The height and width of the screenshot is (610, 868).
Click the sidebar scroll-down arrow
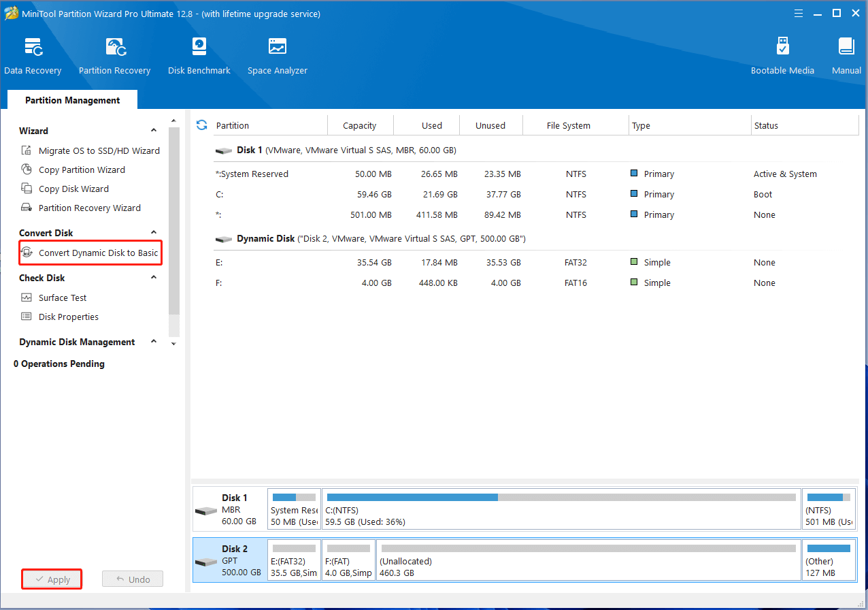click(173, 344)
